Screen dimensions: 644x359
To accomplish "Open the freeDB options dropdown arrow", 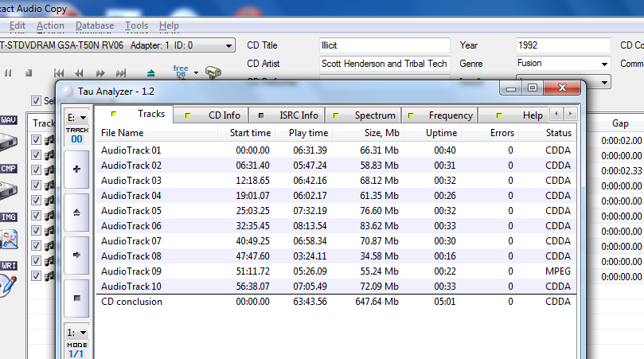I will [196, 73].
